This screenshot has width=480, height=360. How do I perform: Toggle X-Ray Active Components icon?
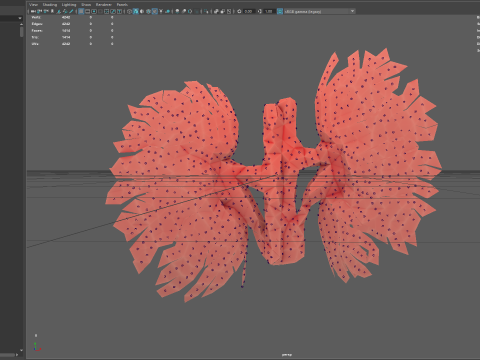tap(222, 11)
